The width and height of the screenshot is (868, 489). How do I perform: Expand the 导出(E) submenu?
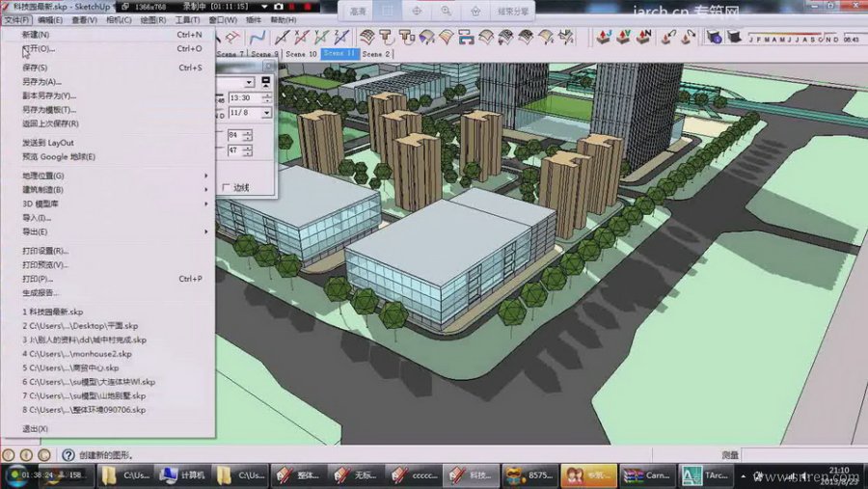[x=35, y=231]
